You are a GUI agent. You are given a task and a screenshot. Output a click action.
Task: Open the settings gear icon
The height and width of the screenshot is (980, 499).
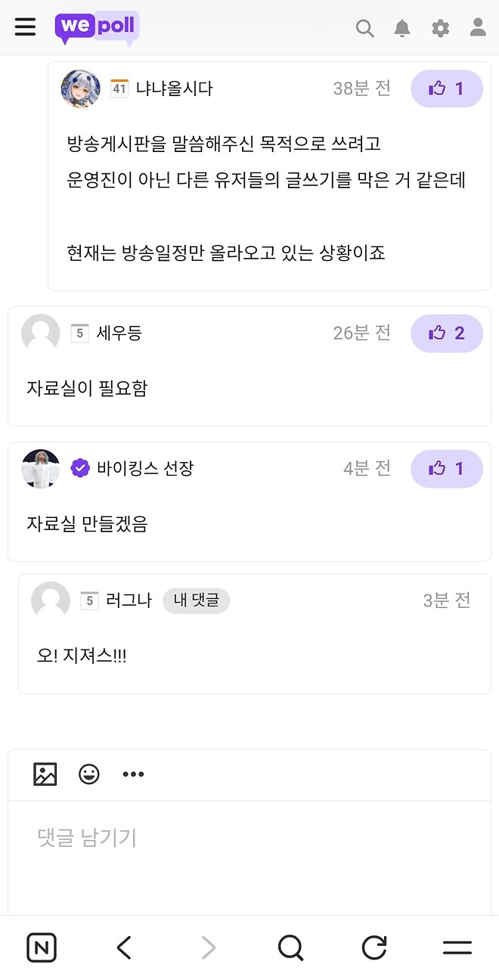pos(440,28)
